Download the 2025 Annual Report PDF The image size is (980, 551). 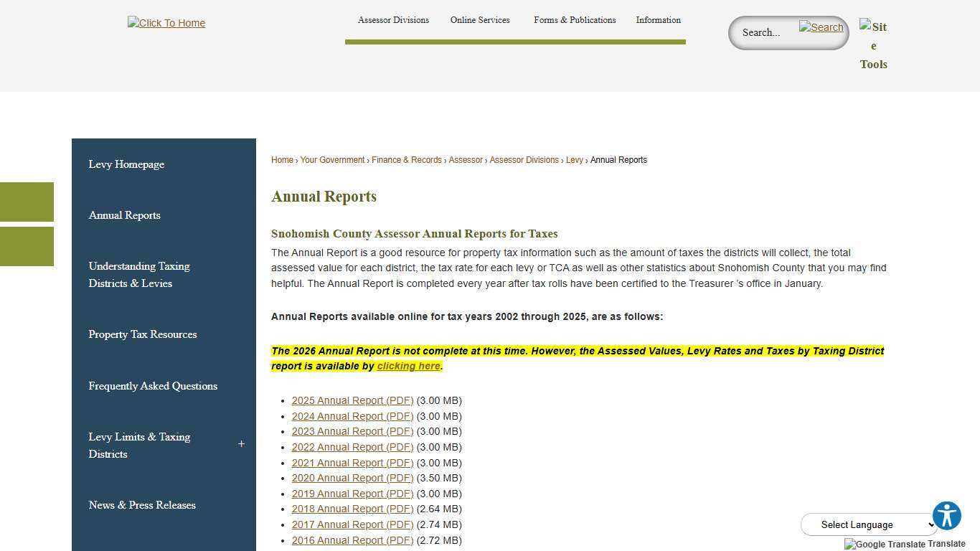(x=352, y=400)
